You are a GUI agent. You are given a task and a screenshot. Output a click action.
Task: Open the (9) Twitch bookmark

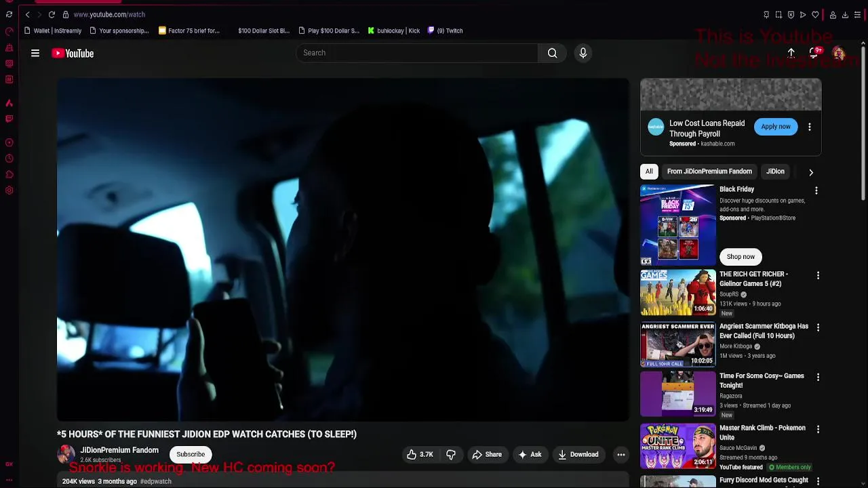[445, 30]
